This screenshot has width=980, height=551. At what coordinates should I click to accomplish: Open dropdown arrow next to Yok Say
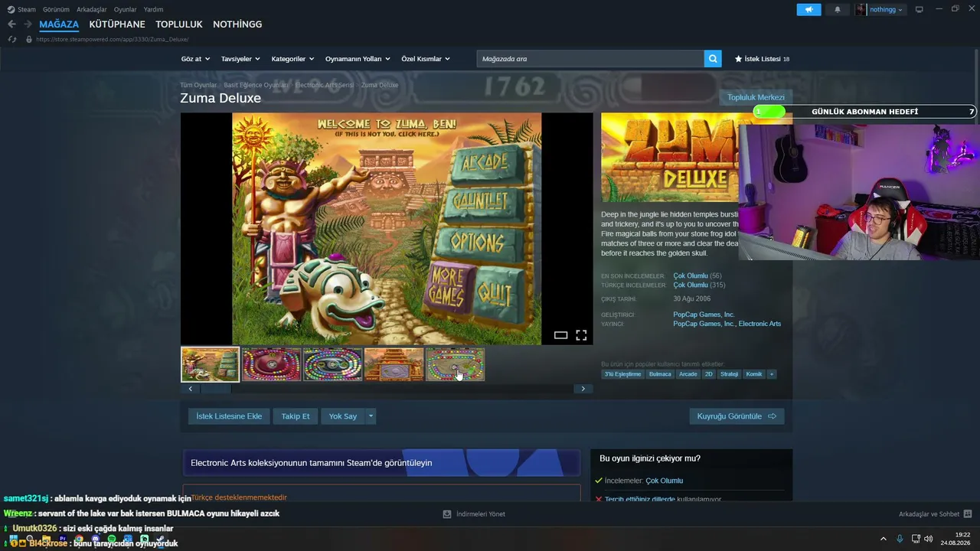coord(371,416)
